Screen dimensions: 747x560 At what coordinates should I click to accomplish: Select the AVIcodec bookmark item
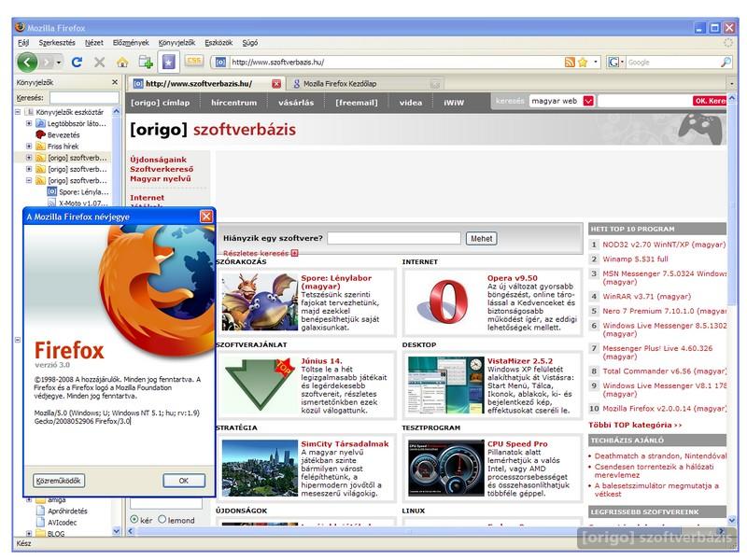[57, 523]
